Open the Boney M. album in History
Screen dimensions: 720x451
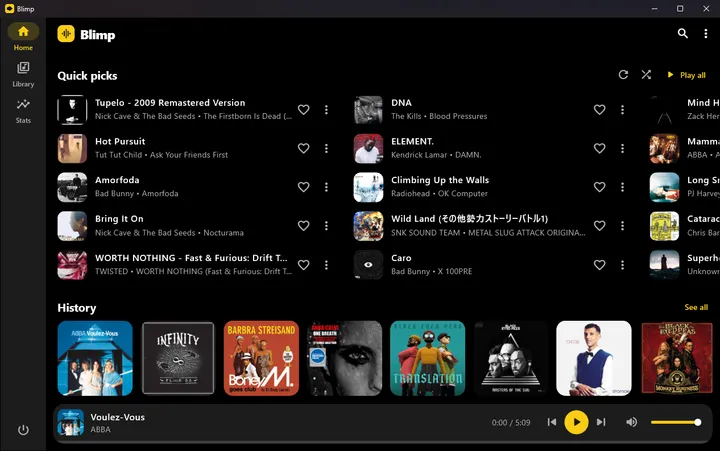click(x=261, y=358)
